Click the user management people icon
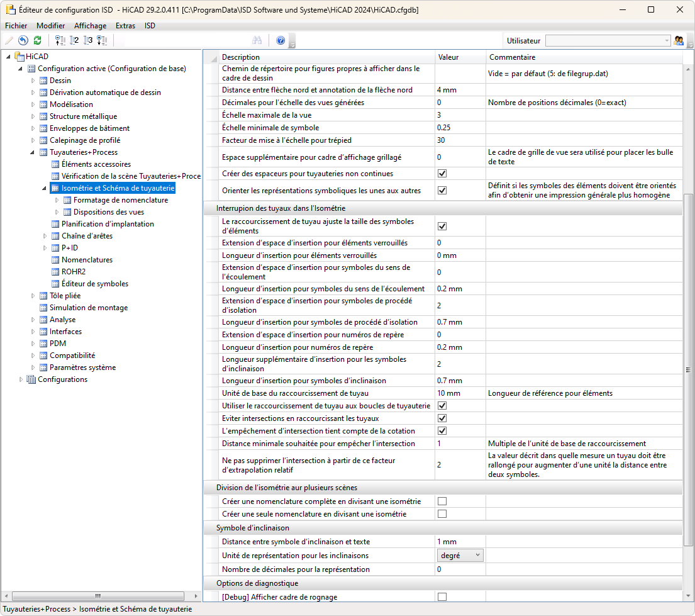This screenshot has width=695, height=616. pos(679,40)
